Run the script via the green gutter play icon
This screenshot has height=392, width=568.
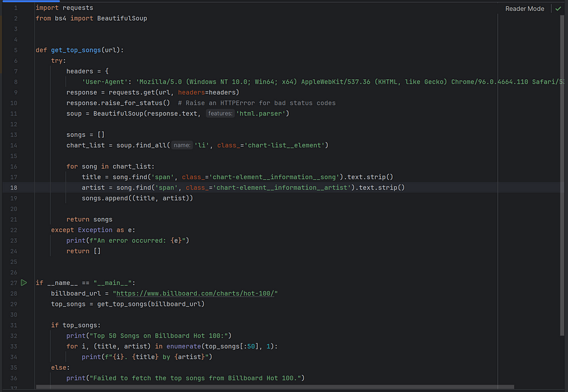[x=23, y=282]
